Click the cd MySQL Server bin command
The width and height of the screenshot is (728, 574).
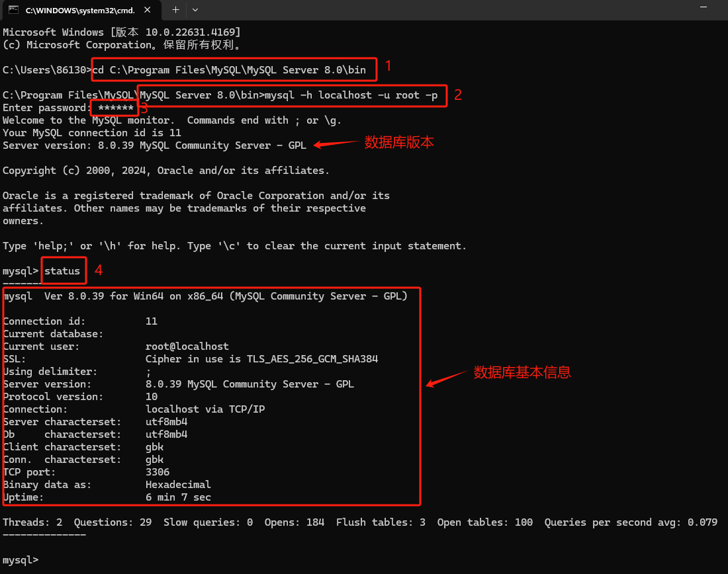230,70
